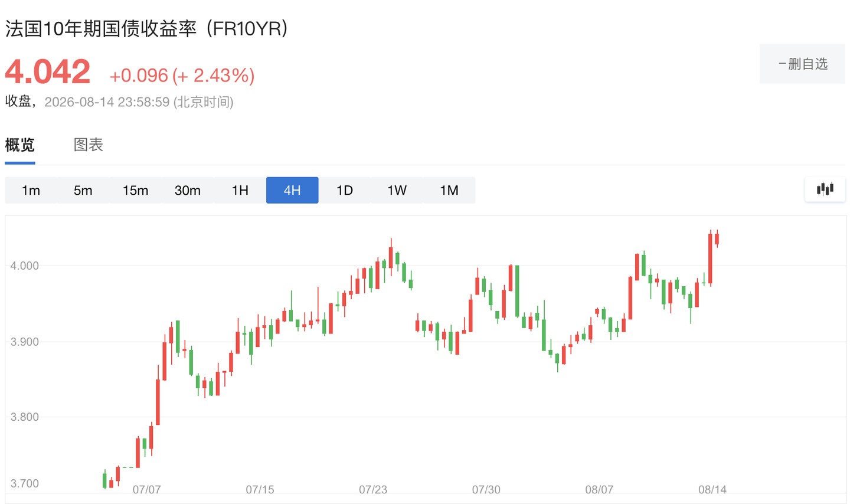Click the 07/15 date label on axis
Viewport: 850px width, 504px height.
[x=260, y=489]
